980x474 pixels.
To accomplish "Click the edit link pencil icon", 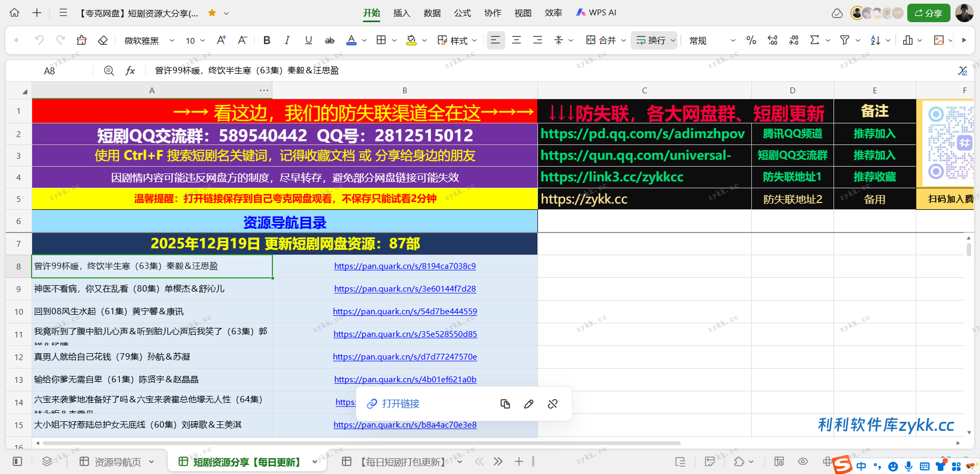I will tap(529, 404).
